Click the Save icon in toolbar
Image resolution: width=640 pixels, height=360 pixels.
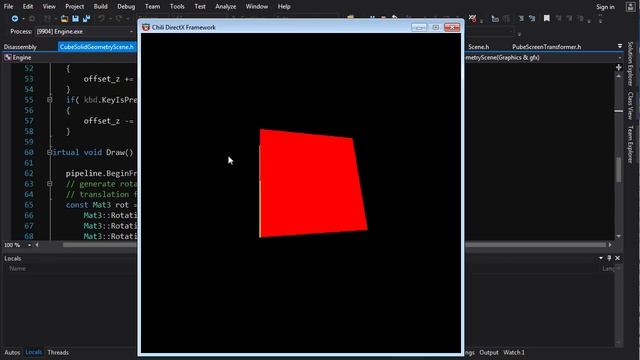click(76, 19)
